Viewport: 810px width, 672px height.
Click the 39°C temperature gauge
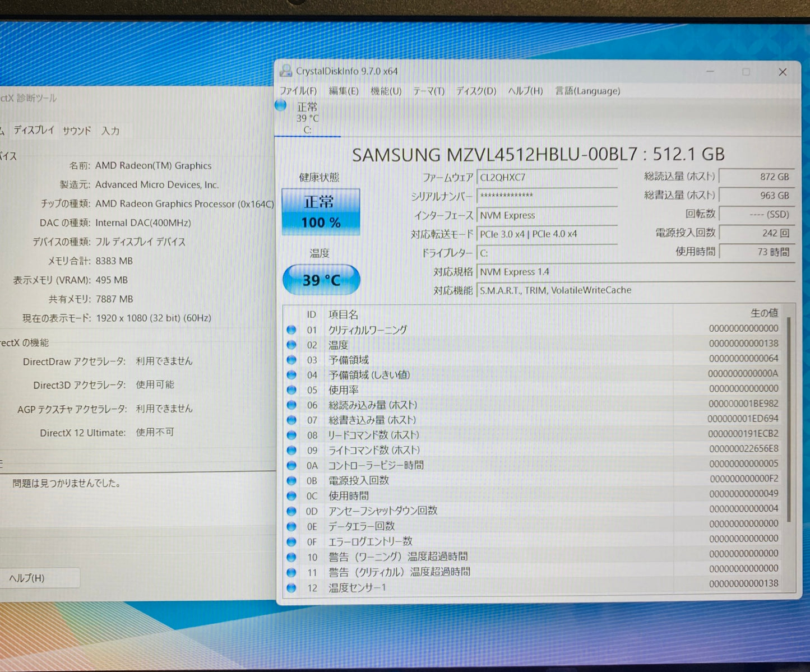click(x=321, y=280)
